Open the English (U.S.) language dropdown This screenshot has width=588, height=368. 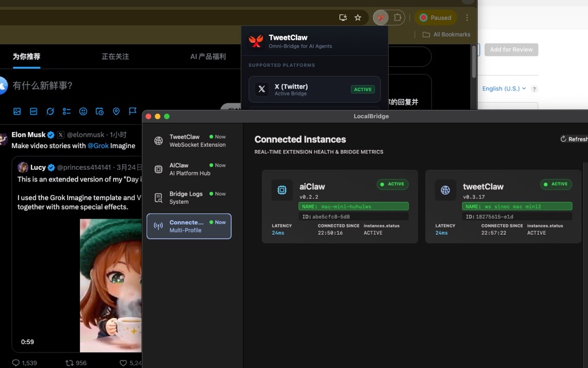pyautogui.click(x=504, y=89)
